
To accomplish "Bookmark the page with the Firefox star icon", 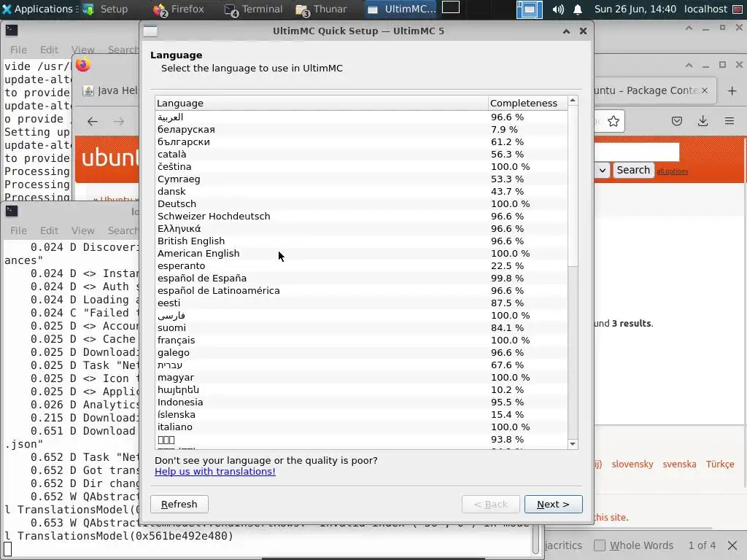I will [x=614, y=122].
